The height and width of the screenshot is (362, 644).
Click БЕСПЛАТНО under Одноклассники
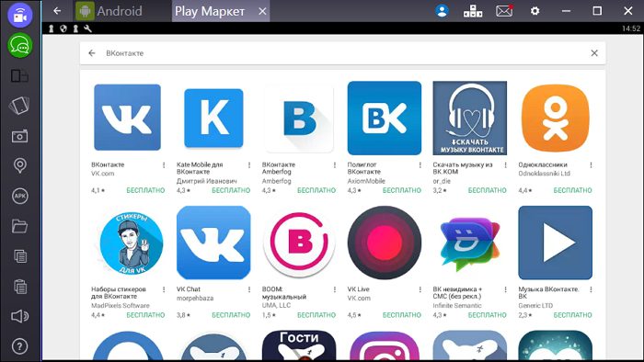tap(572, 190)
